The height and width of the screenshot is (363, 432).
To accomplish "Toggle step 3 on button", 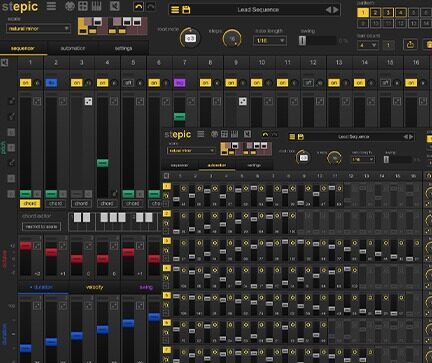I will coord(76,83).
